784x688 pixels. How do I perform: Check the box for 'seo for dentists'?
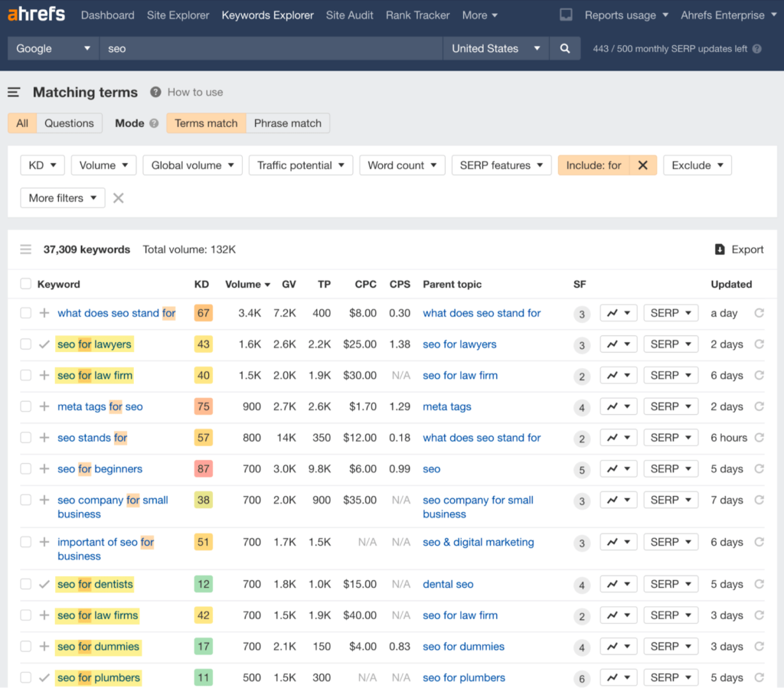click(26, 585)
